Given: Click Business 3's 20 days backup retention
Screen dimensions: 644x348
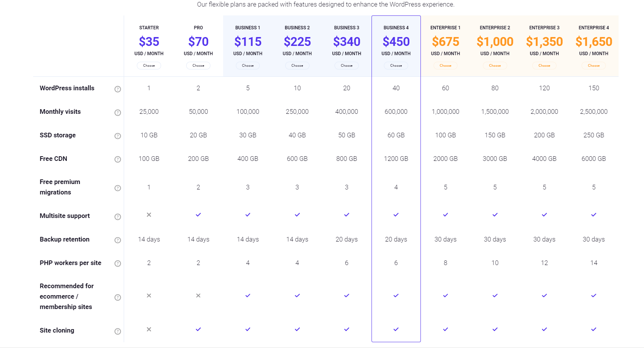Looking at the screenshot, I should [346, 239].
